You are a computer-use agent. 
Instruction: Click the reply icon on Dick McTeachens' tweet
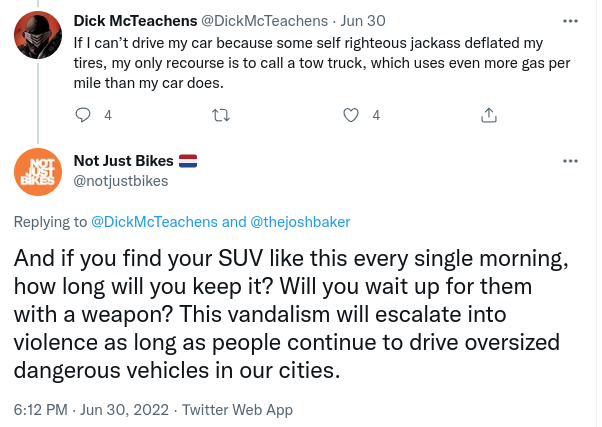83,115
